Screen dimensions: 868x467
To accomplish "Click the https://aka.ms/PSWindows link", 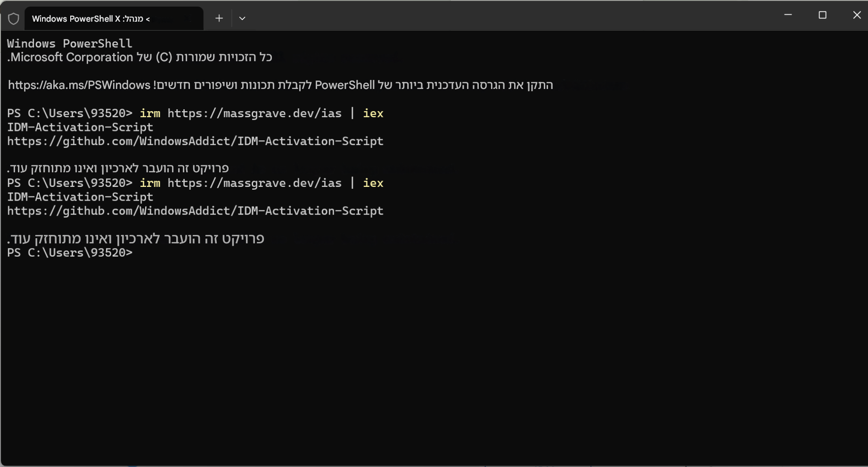I will click(79, 85).
